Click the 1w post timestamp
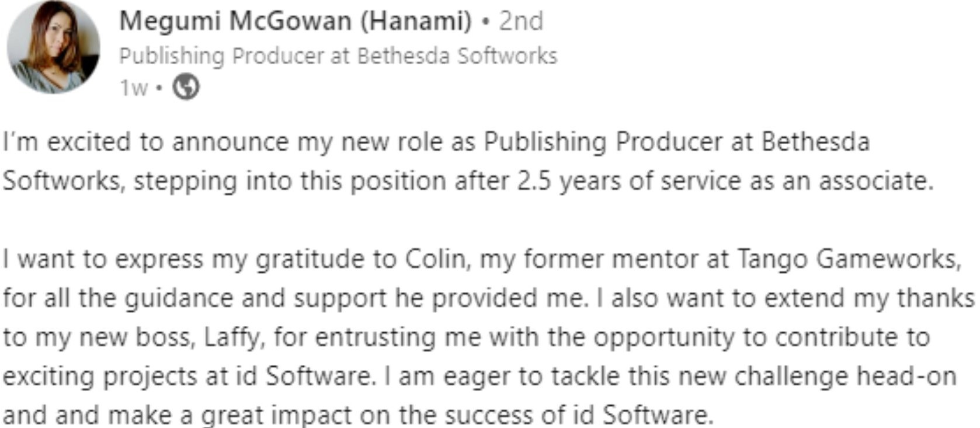The height and width of the screenshot is (428, 980). [133, 88]
